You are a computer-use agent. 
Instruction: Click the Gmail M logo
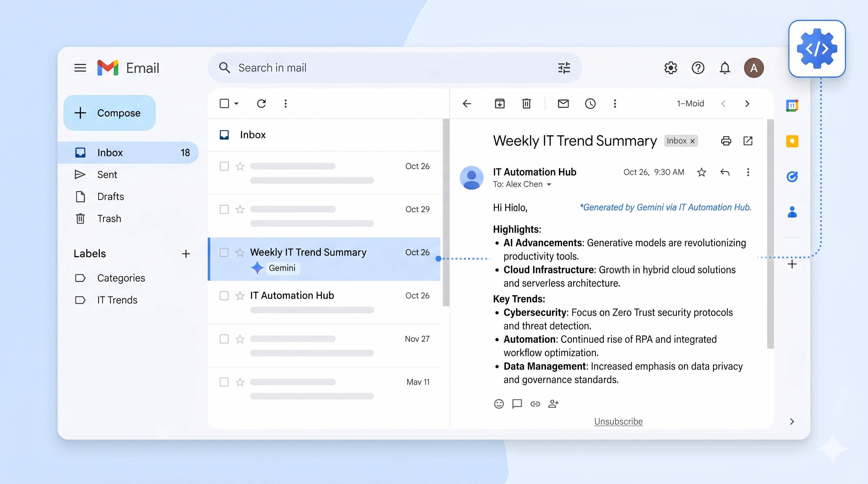click(108, 68)
